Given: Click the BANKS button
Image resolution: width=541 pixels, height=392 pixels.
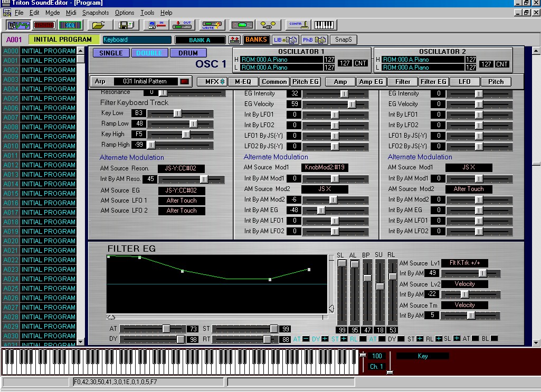Looking at the screenshot, I should tap(256, 40).
